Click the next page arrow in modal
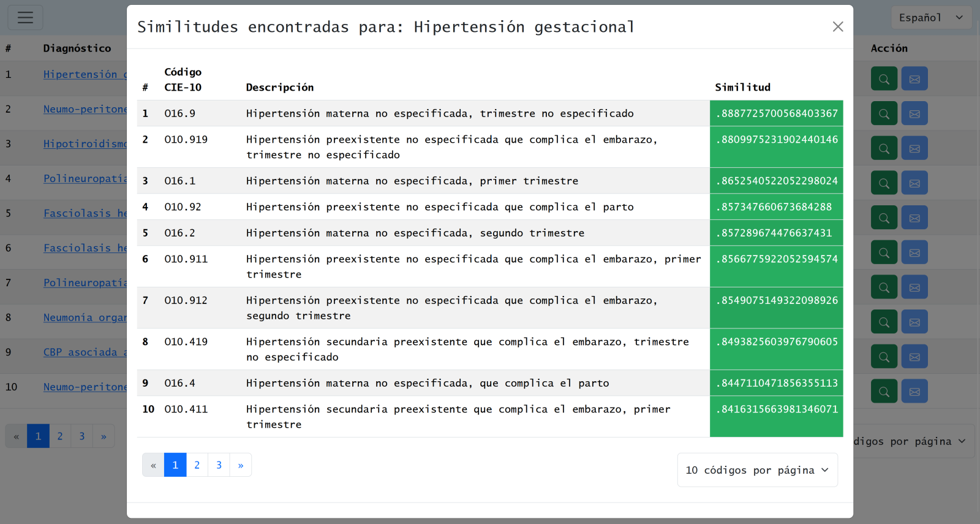 tap(241, 465)
